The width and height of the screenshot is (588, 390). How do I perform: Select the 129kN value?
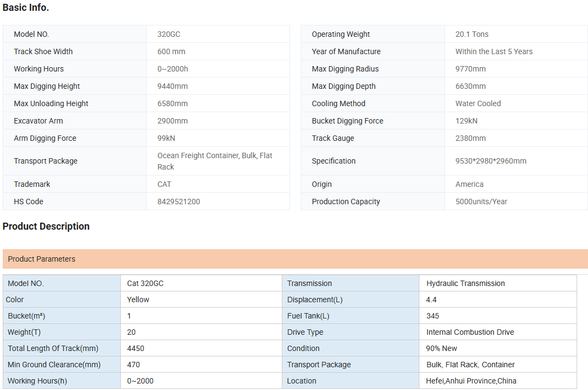[467, 121]
